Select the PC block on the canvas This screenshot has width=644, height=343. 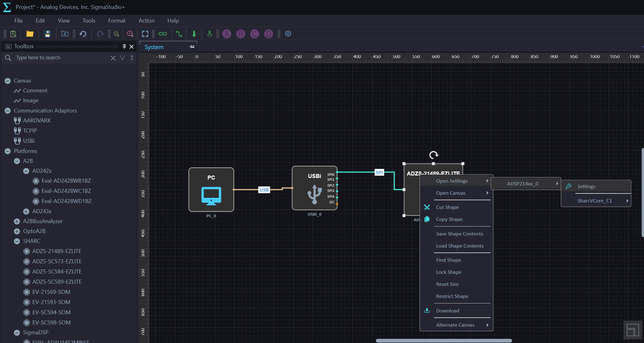coord(211,189)
